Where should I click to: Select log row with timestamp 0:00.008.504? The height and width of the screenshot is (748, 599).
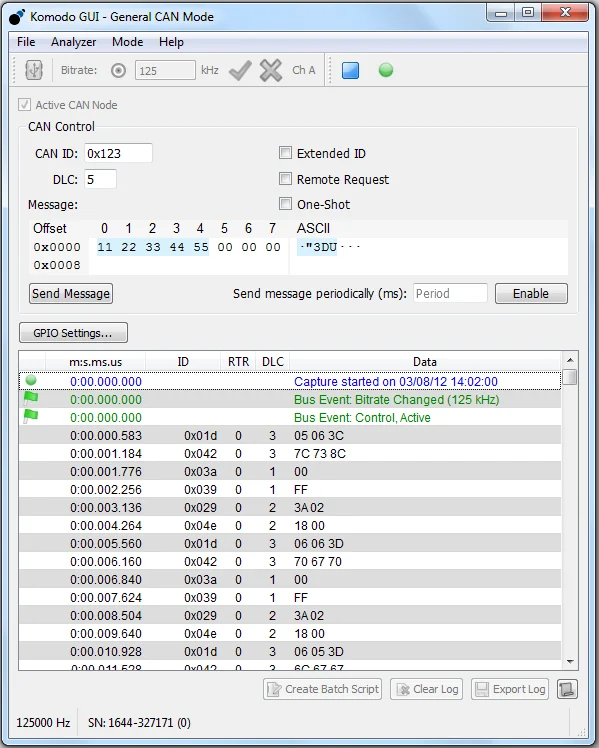[x=290, y=615]
